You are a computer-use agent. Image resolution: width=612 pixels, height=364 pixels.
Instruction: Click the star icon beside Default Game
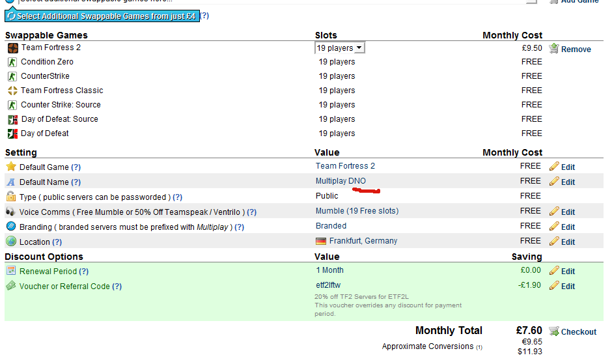(11, 167)
